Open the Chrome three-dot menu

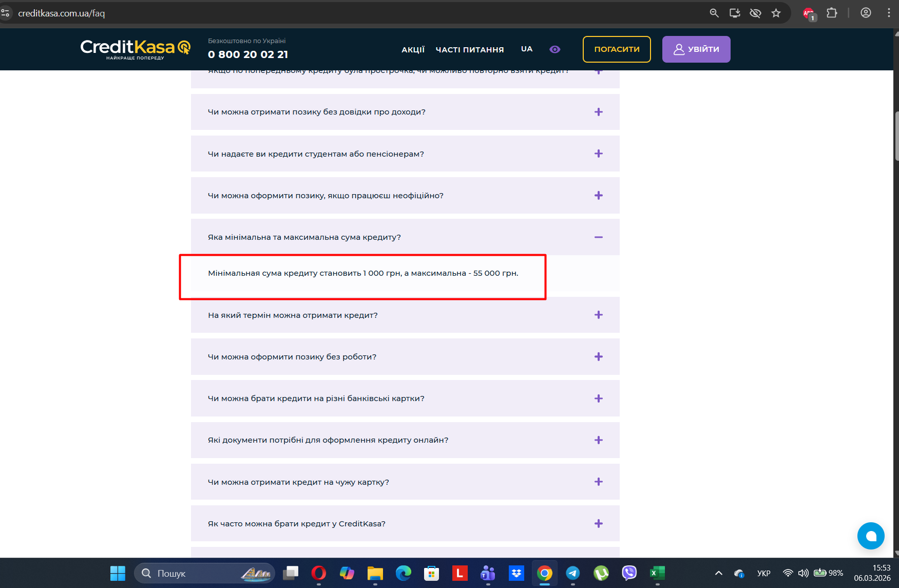pos(889,13)
